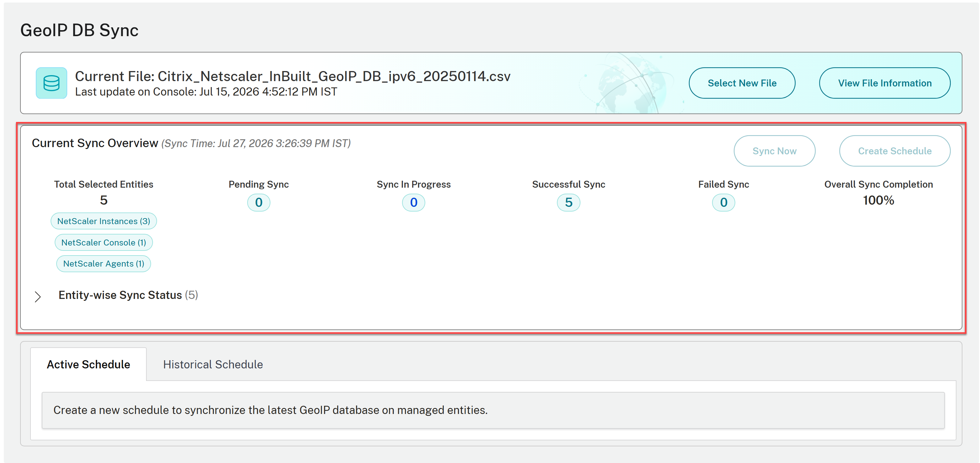Click the Create Schedule button
Screen dimensions: 980x463
pos(895,151)
